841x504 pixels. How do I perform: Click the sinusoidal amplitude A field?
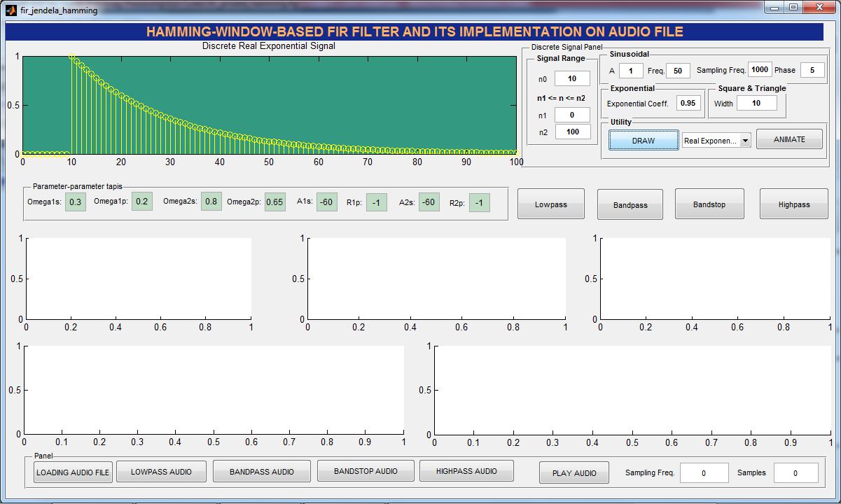(x=630, y=70)
